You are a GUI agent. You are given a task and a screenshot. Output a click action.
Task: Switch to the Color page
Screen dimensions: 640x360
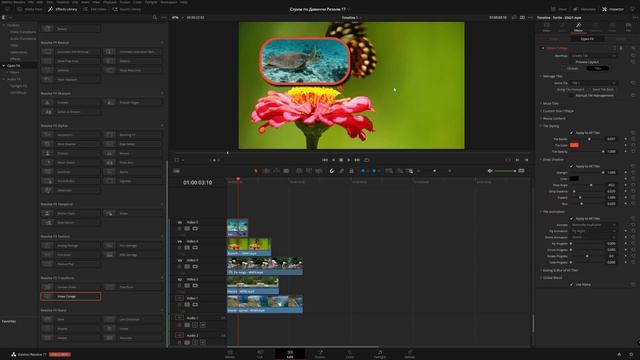point(350,354)
